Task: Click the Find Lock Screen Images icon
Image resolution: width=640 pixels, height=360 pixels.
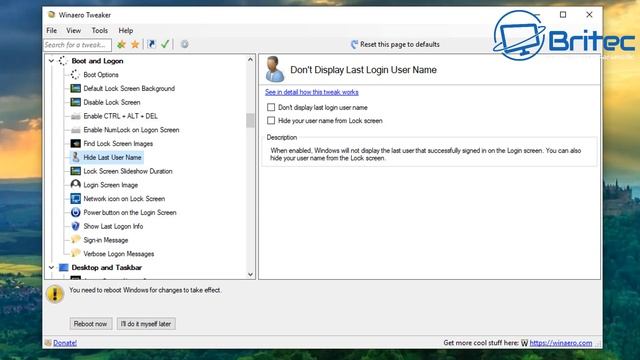Action: [x=76, y=144]
